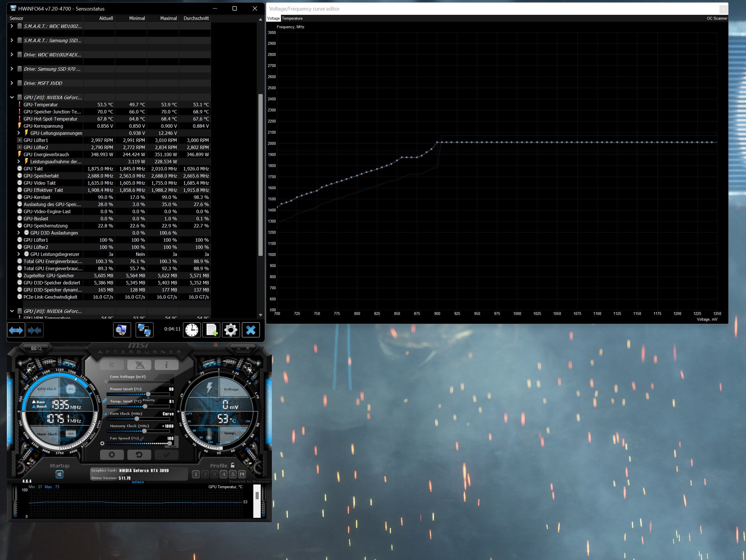Start logging with the sheet-plus icon
The height and width of the screenshot is (560, 746).
click(x=211, y=330)
